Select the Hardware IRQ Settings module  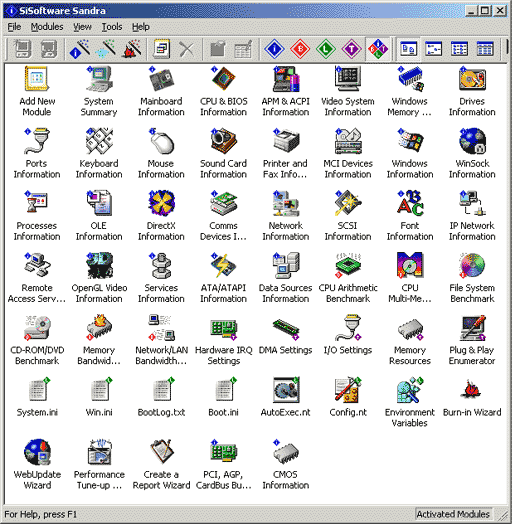(224, 340)
